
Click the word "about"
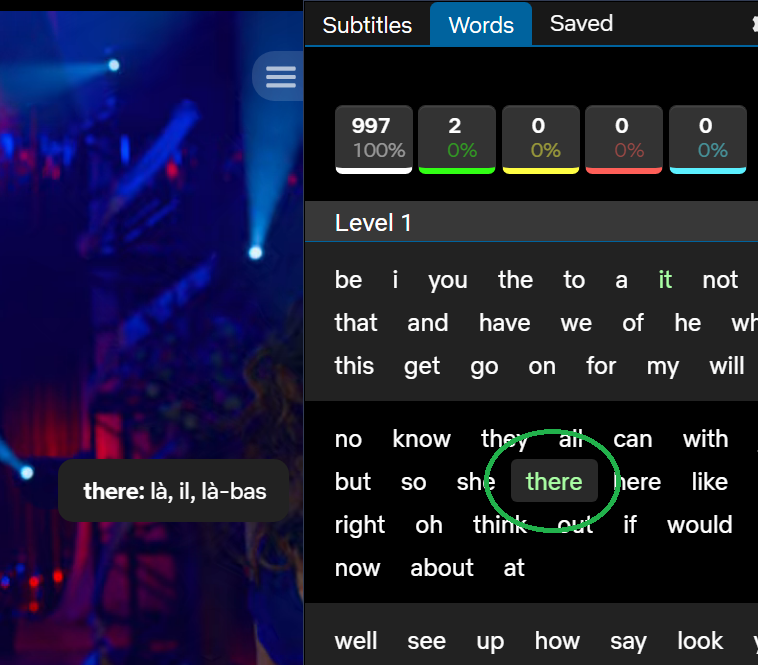tap(441, 568)
